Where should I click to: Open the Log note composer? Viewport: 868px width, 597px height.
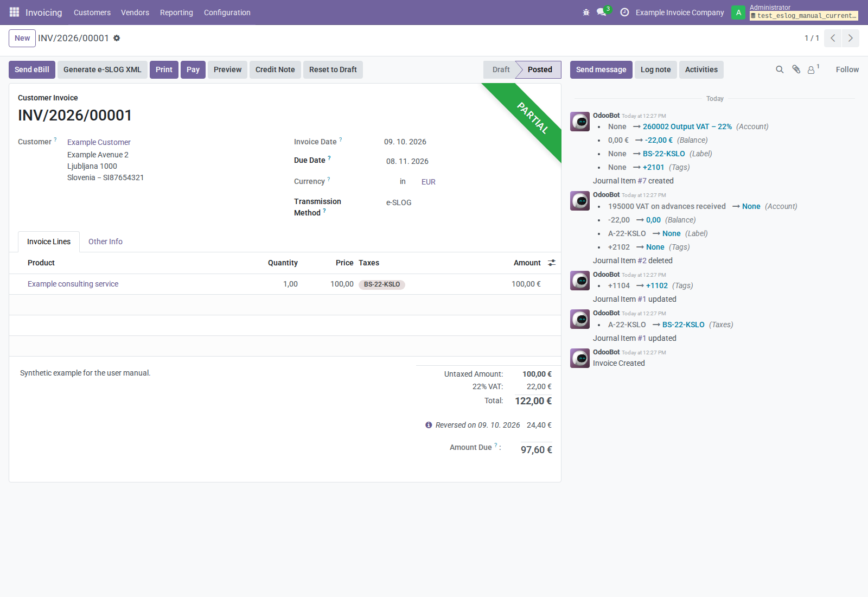(x=656, y=69)
